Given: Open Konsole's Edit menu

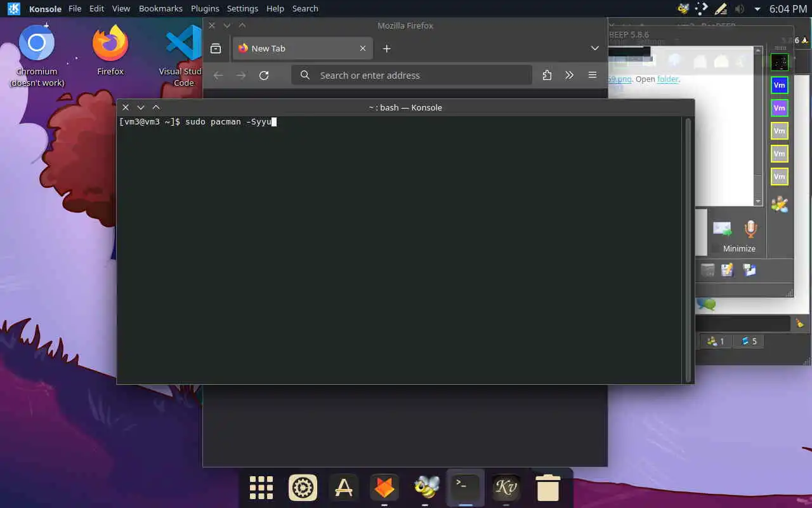Looking at the screenshot, I should point(96,9).
